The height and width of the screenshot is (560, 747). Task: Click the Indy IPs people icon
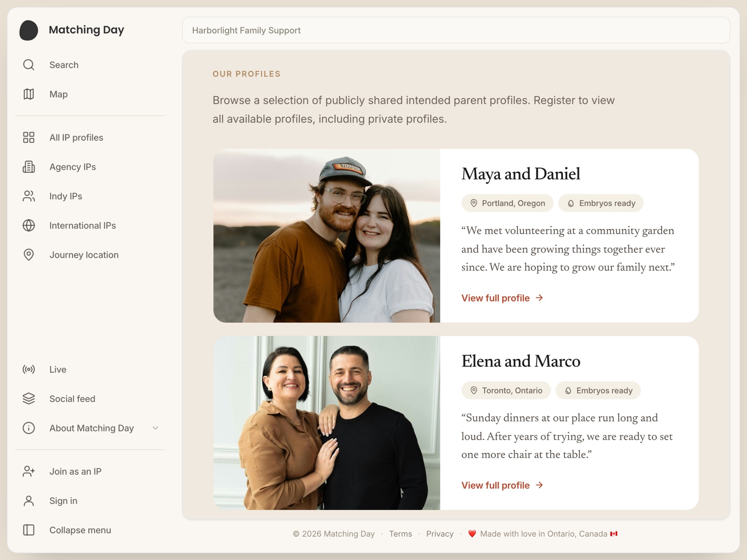pos(28,196)
